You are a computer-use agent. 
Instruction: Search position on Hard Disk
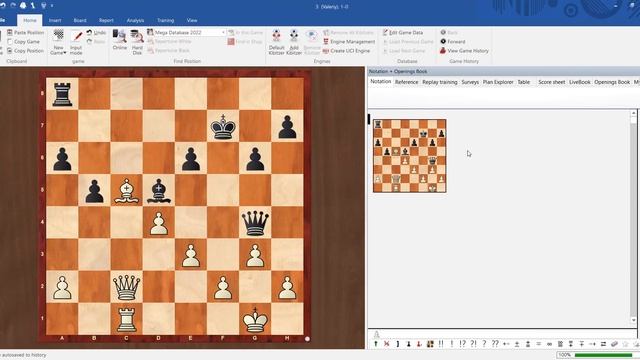point(137,42)
